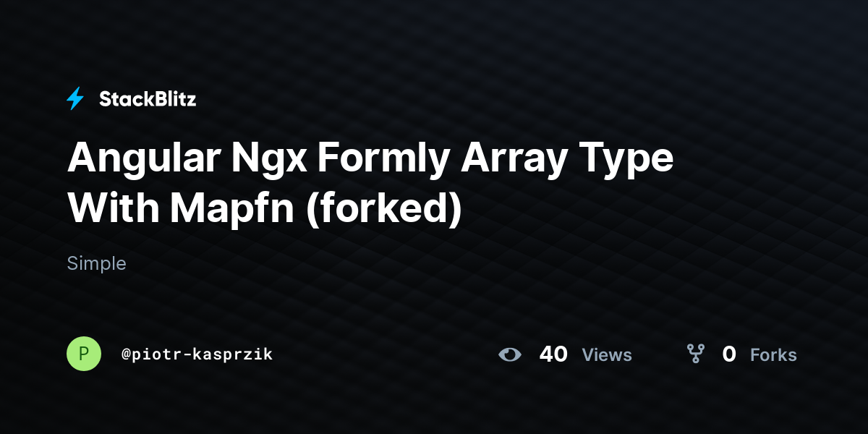Select the 40 view count number
The height and width of the screenshot is (434, 868).
coord(553,354)
